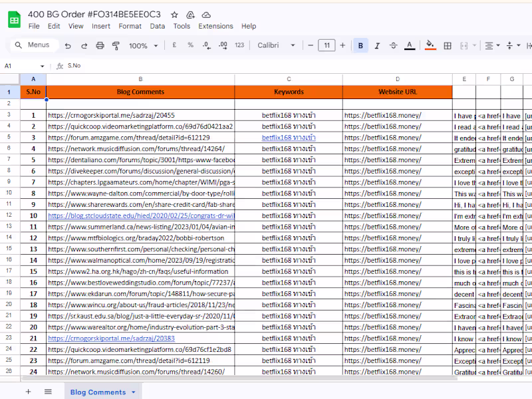This screenshot has height=399, width=532.
Task: Click the font size field
Action: pos(327,45)
